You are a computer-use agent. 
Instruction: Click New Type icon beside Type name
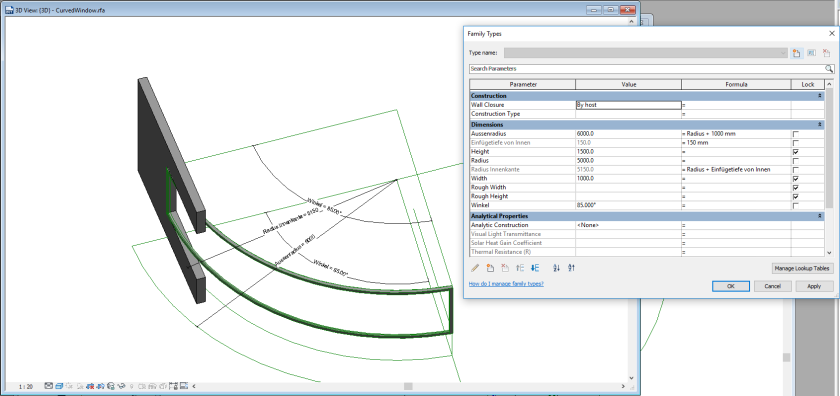(x=797, y=53)
